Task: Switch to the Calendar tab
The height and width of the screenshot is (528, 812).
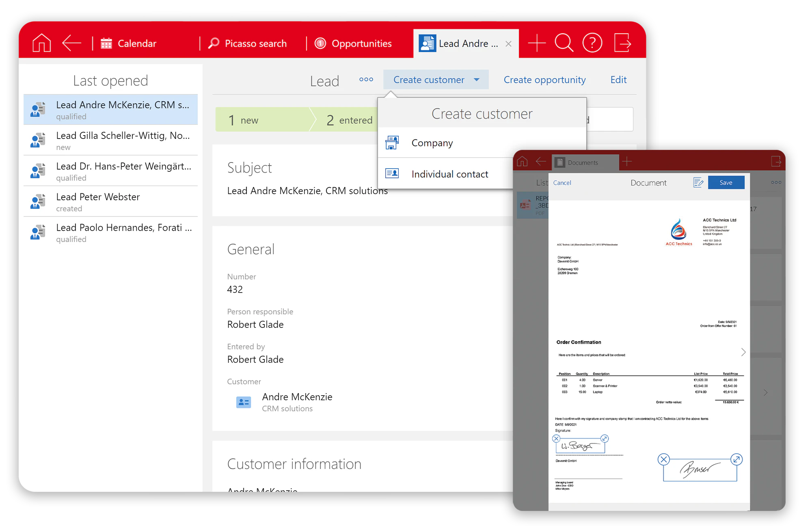Action: tap(129, 43)
